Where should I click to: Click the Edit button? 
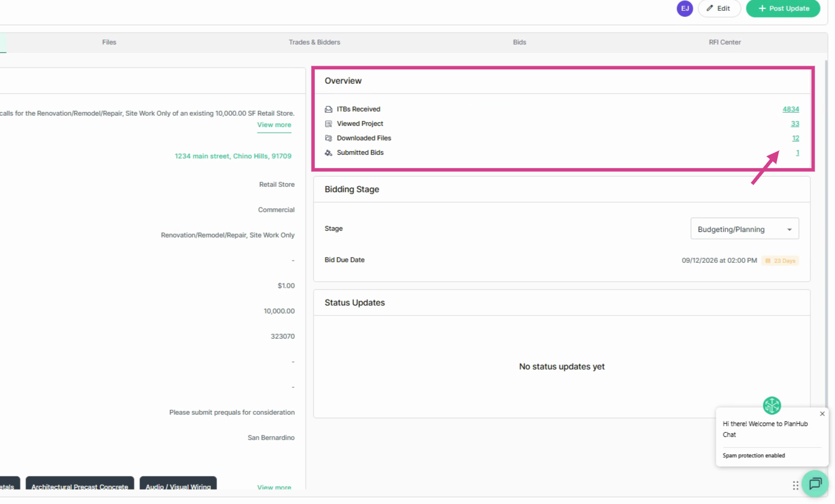pos(719,8)
